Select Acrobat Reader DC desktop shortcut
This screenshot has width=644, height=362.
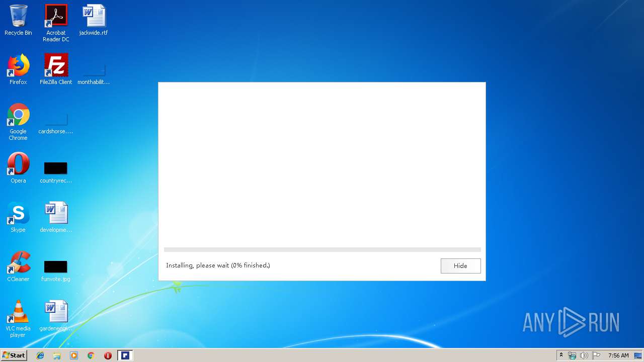(x=56, y=23)
